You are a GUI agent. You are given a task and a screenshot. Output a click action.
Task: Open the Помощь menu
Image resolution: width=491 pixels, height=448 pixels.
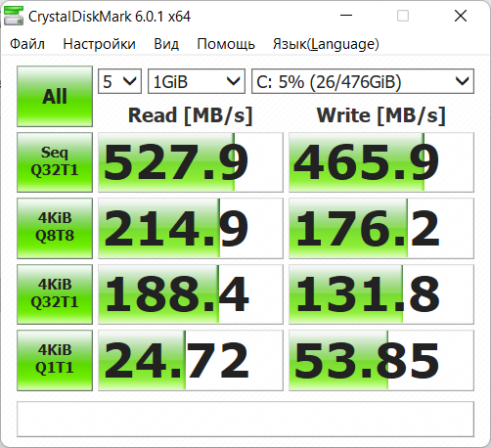(226, 44)
